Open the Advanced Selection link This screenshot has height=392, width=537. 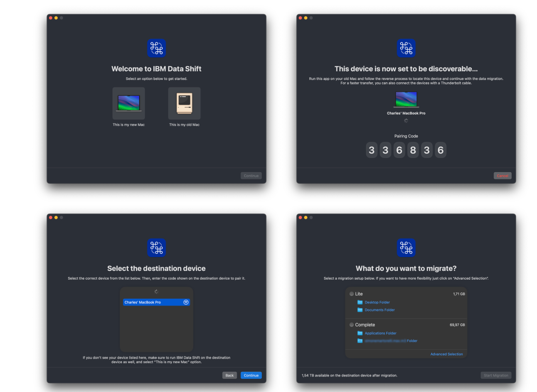tap(446, 354)
